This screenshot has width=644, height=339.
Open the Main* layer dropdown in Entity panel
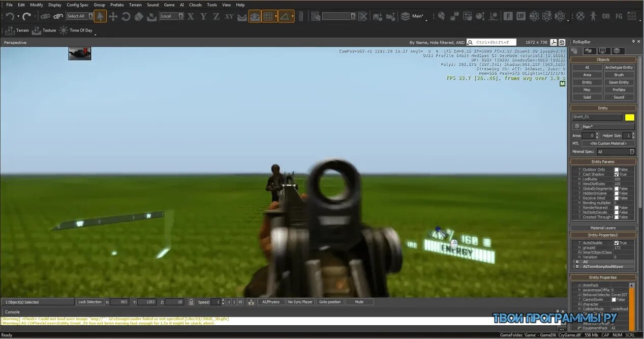[x=607, y=127]
